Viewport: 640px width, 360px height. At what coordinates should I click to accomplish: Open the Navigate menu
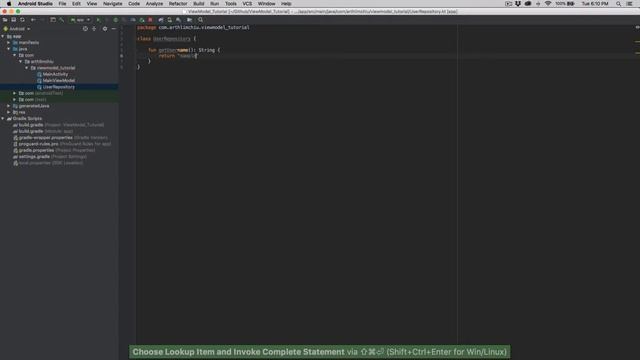pyautogui.click(x=113, y=4)
